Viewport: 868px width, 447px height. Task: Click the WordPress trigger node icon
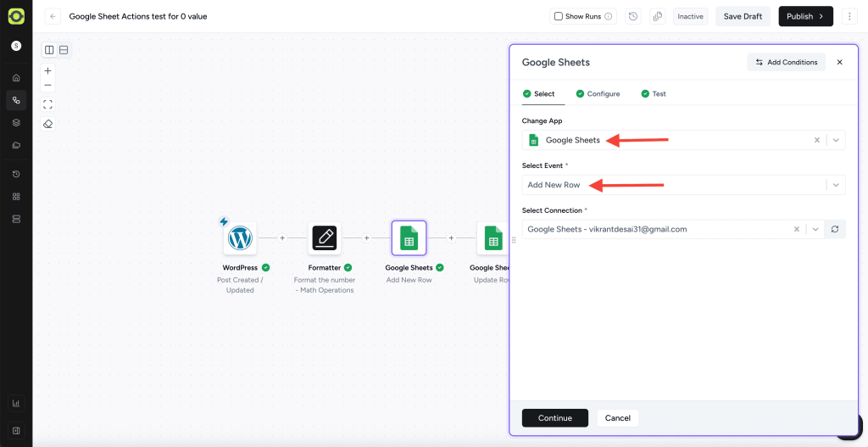pyautogui.click(x=240, y=238)
